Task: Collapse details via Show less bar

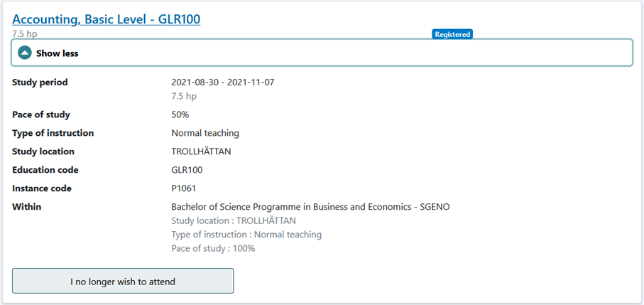Action: point(322,53)
